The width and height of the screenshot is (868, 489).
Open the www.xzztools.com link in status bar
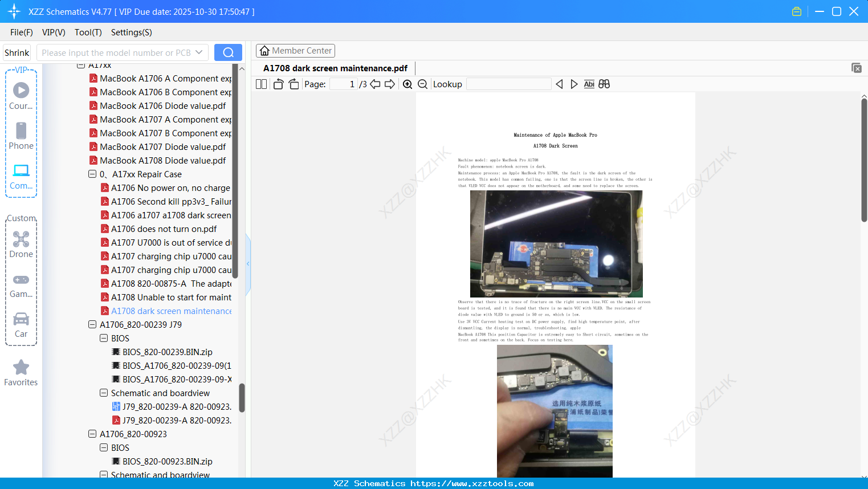coord(472,483)
